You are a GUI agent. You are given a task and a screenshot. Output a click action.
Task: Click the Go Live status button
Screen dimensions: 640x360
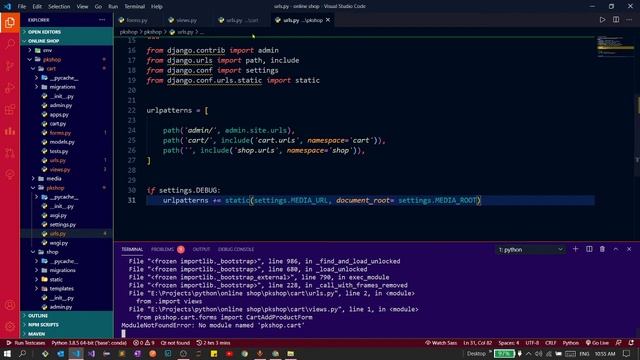(x=597, y=343)
